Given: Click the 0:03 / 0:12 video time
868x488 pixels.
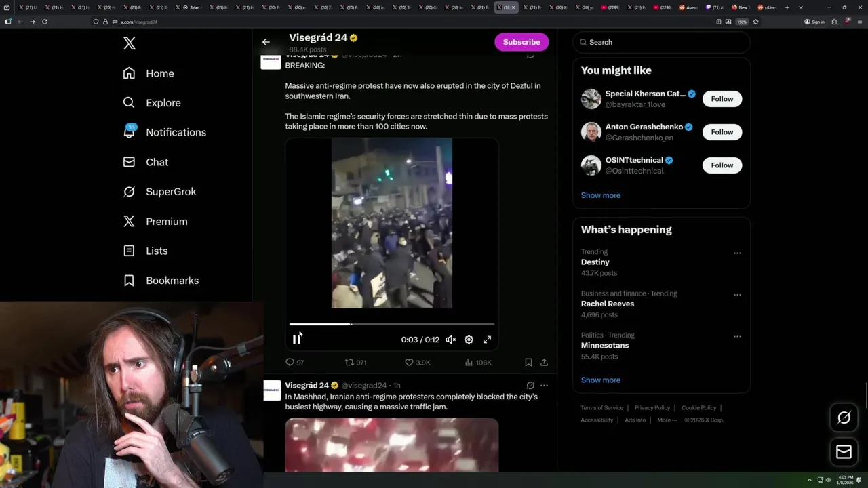Looking at the screenshot, I should coord(420,340).
